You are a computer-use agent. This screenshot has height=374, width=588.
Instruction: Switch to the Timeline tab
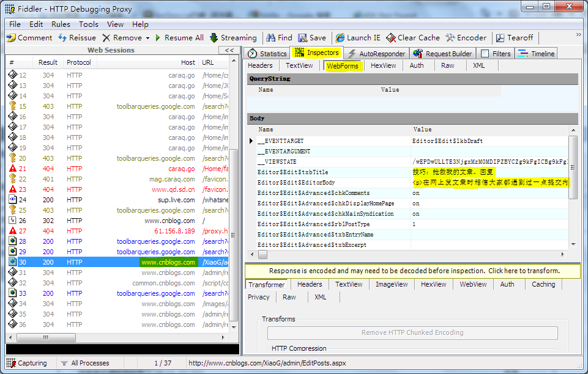click(536, 54)
